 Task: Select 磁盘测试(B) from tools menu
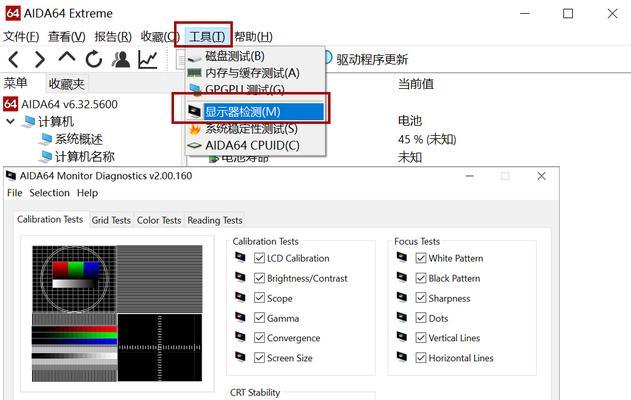[255, 56]
